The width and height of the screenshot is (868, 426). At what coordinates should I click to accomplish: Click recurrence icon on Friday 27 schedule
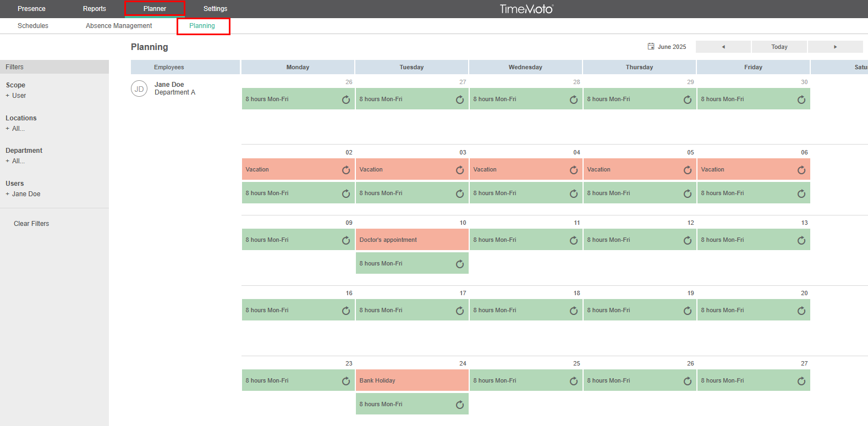point(801,381)
